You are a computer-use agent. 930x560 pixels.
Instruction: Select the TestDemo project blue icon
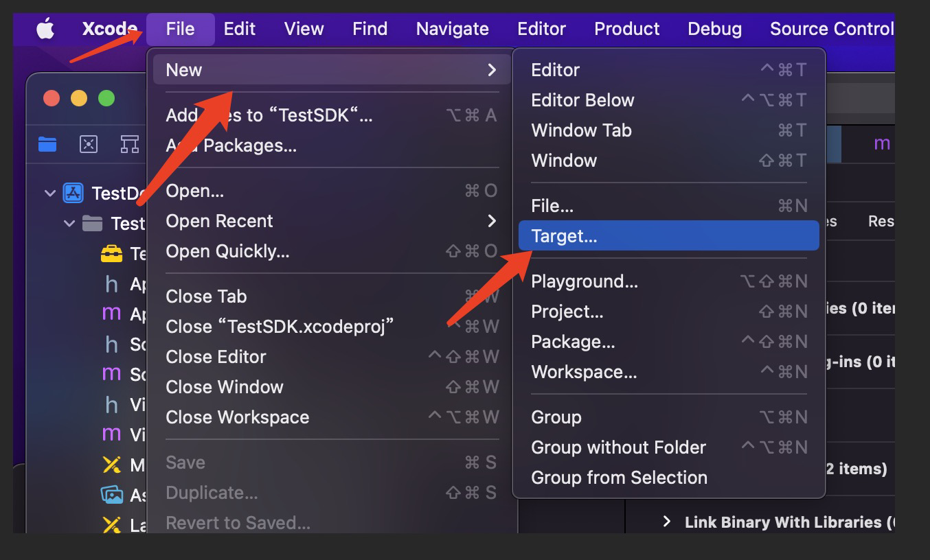[73, 194]
